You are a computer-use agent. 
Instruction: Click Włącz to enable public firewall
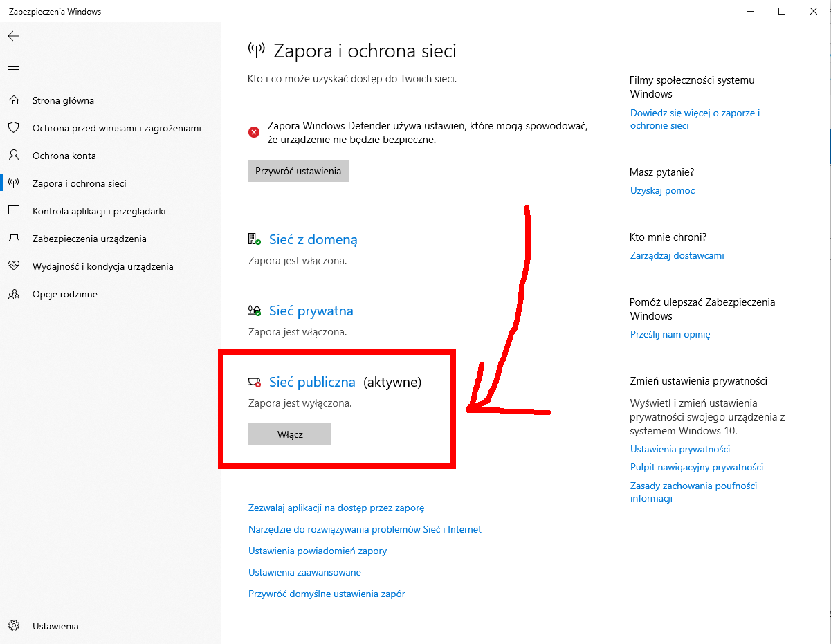click(290, 434)
